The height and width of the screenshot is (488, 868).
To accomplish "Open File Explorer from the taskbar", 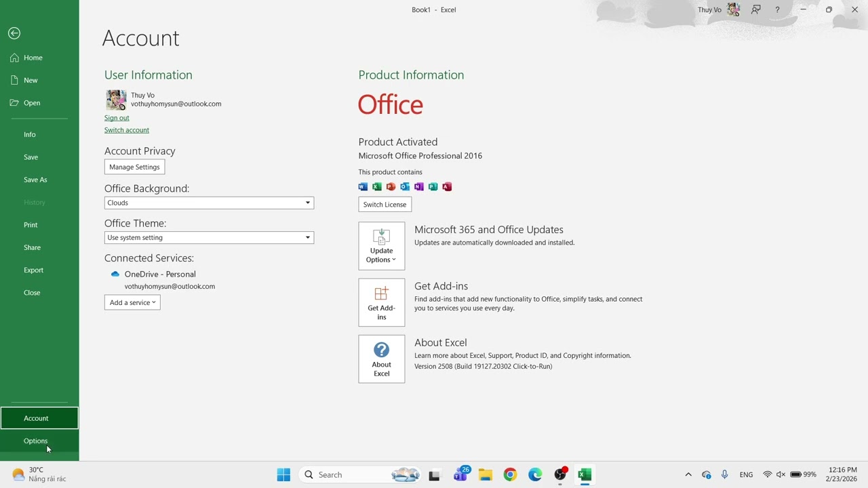I will click(485, 474).
